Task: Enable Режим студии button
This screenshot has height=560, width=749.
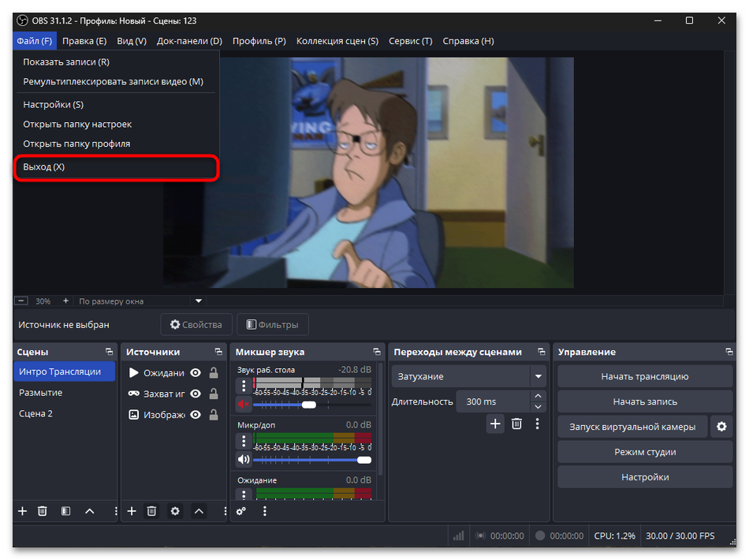Action: tap(645, 452)
